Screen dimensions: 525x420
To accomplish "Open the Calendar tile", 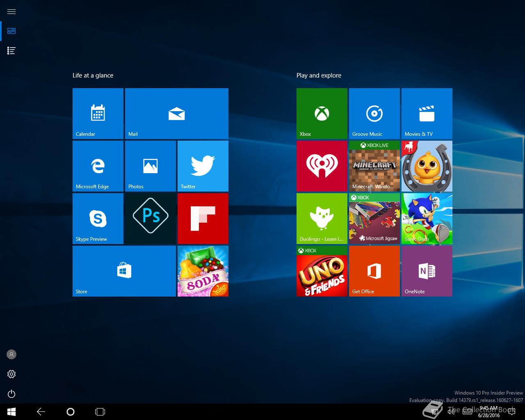I will tap(98, 114).
